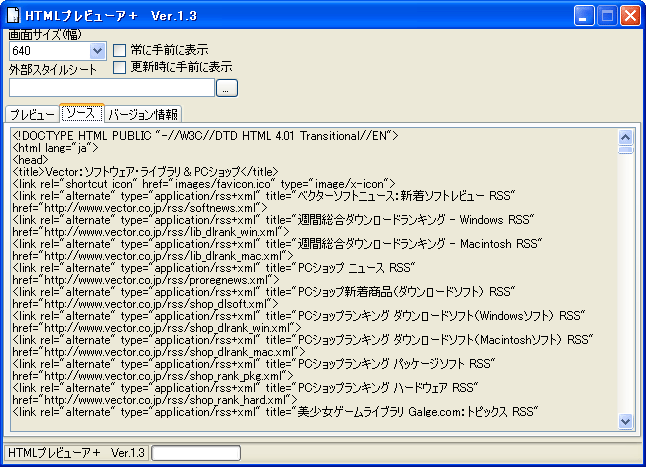
Task: Open the バージョン情報 tab
Action: click(143, 114)
